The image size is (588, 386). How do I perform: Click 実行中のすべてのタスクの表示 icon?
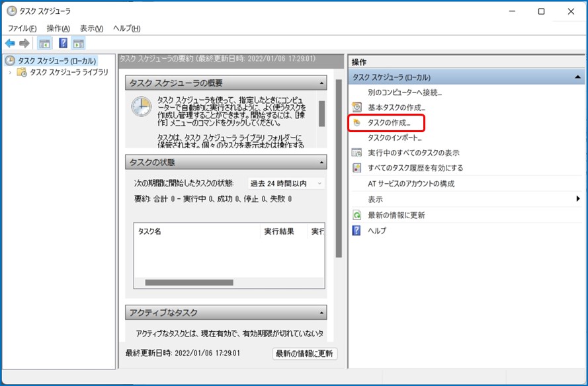(x=357, y=153)
